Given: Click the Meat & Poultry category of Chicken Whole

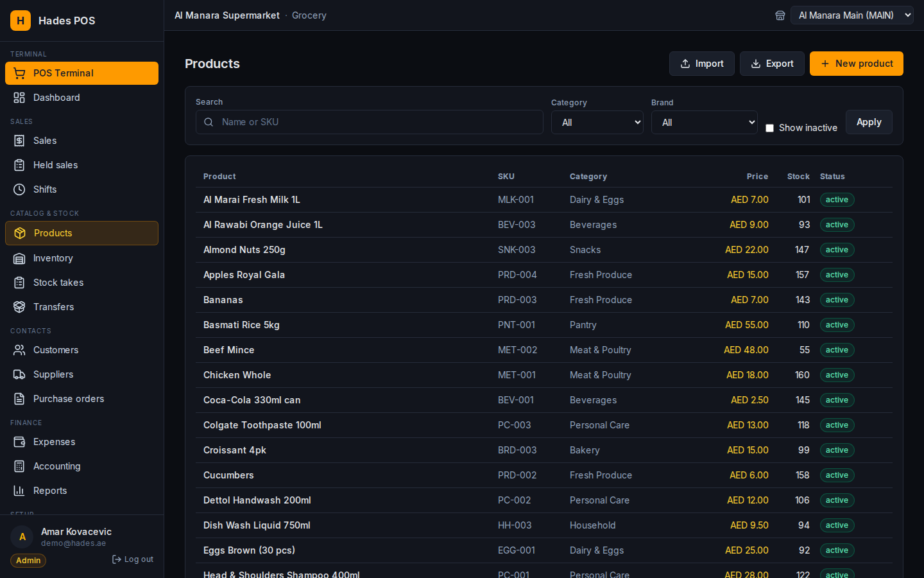Looking at the screenshot, I should tap(601, 375).
